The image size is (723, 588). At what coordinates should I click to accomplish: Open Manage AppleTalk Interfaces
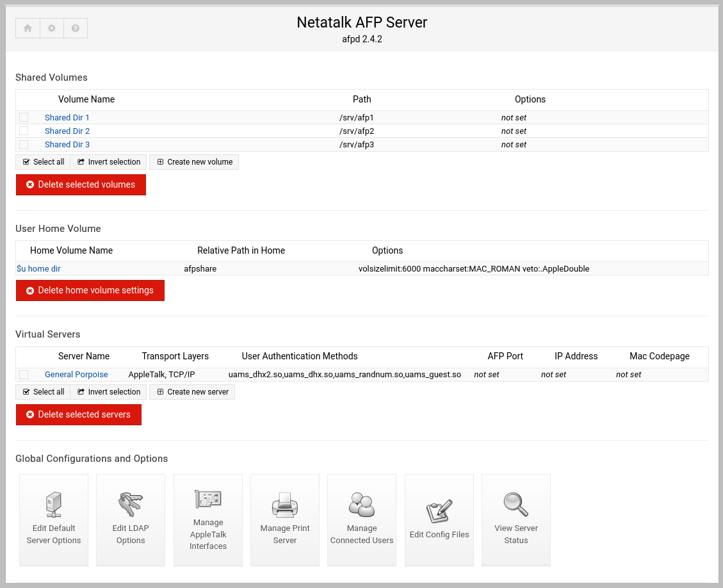pos(207,520)
